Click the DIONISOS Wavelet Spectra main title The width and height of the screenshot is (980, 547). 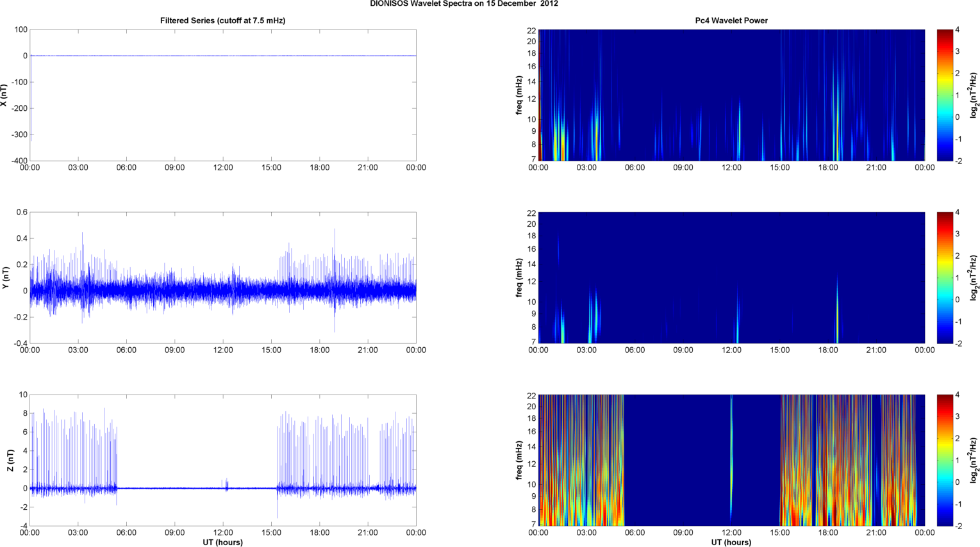(463, 4)
